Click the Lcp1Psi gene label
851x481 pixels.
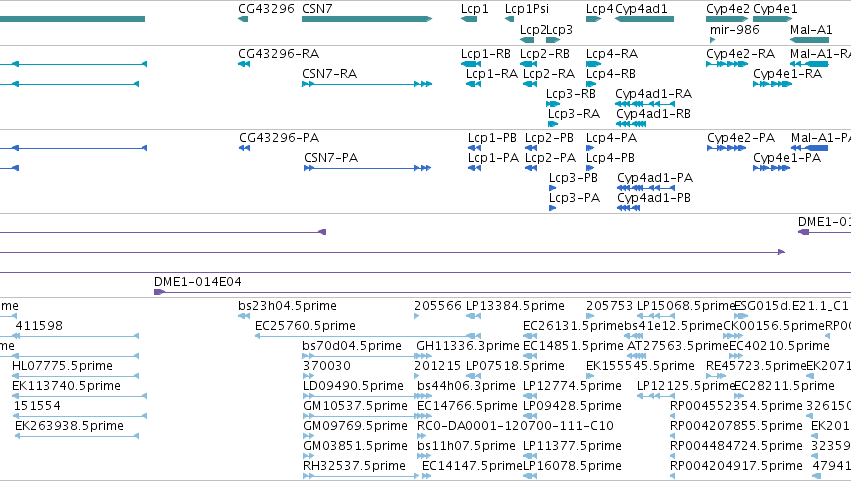526,9
